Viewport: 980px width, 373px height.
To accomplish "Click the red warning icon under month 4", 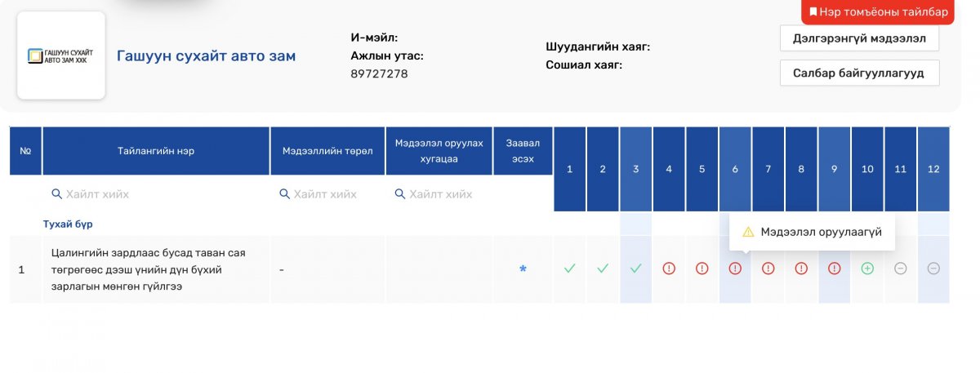I will (669, 269).
